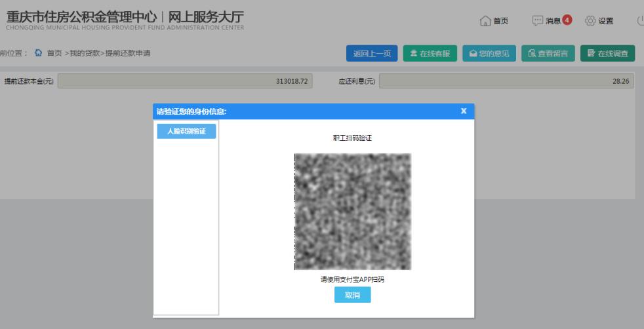Click the partially visible power icon in header
The width and height of the screenshot is (644, 329).
(640, 20)
